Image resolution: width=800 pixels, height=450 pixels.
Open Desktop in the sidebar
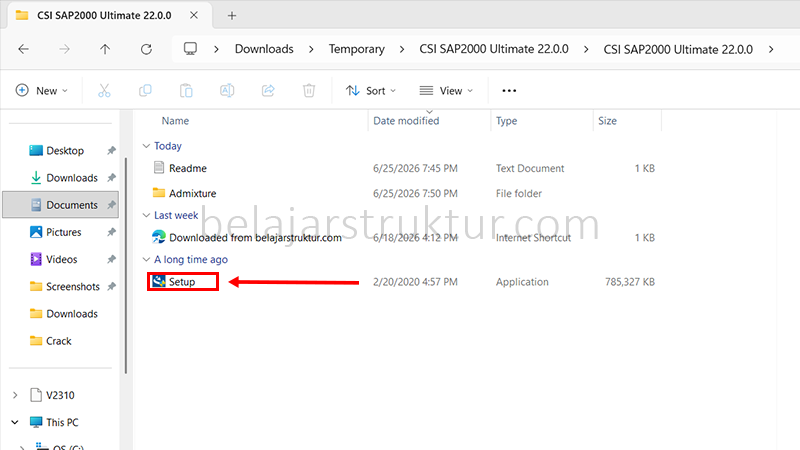(x=65, y=151)
